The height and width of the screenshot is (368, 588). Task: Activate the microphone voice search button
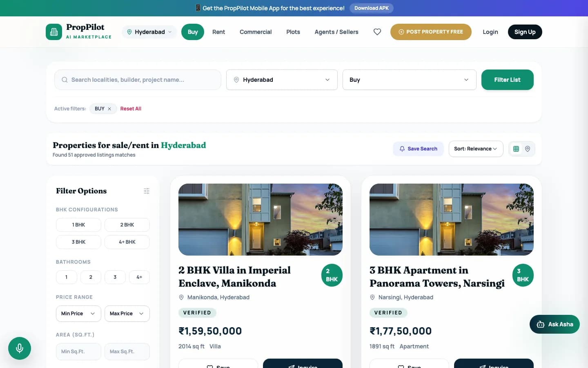[20, 348]
